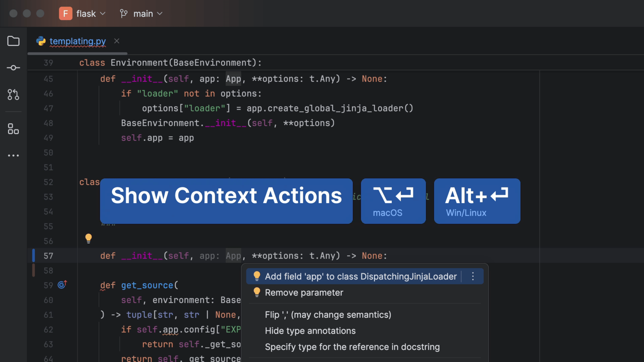Screen dimensions: 644x362
Task: Click the Python file icon on the tab
Action: [41, 41]
